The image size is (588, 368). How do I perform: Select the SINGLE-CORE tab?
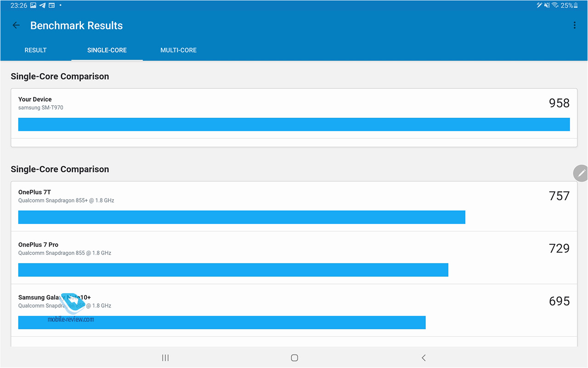click(x=107, y=50)
